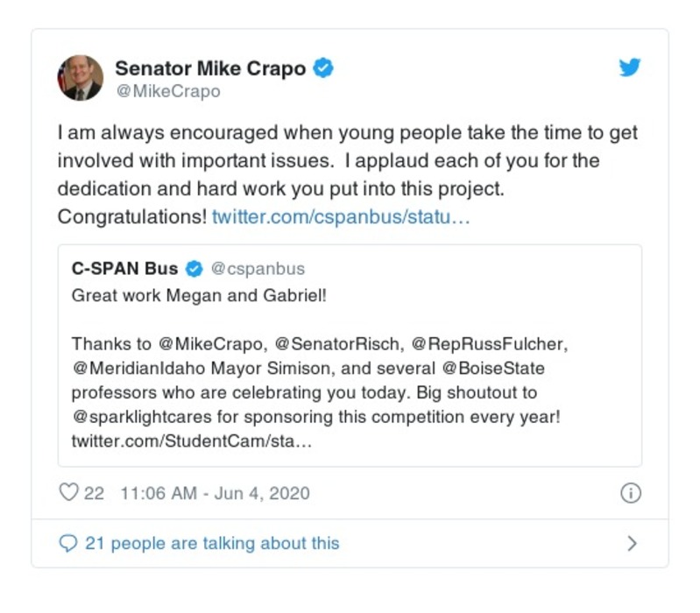The height and width of the screenshot is (613, 700).
Task: Like the tweet with the heart icon
Action: 68,493
